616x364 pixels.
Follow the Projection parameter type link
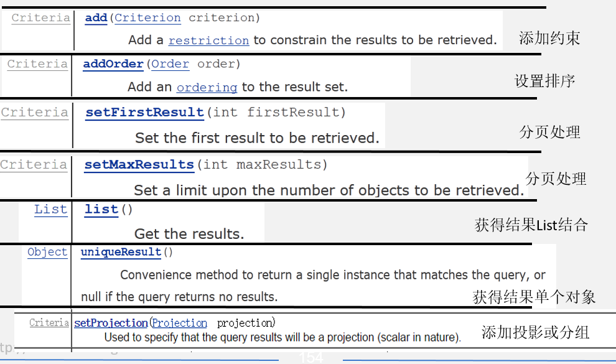(180, 323)
